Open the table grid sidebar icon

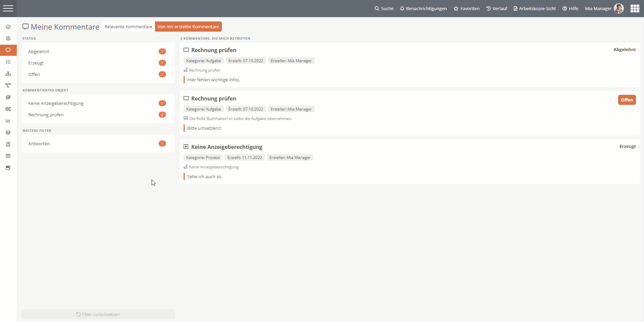point(8,156)
